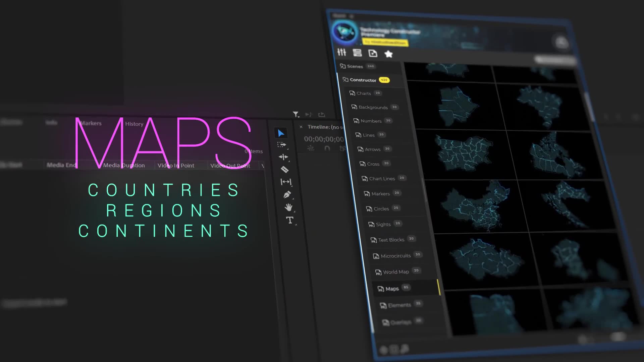This screenshot has height=362, width=644.
Task: Select the Track Select Forward tool
Action: tap(282, 145)
